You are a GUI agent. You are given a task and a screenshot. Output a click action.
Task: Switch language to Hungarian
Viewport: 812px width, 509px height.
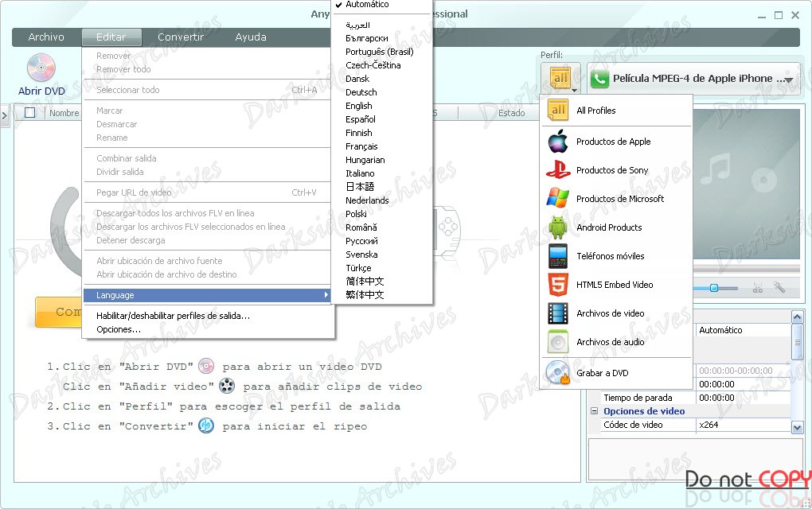365,160
